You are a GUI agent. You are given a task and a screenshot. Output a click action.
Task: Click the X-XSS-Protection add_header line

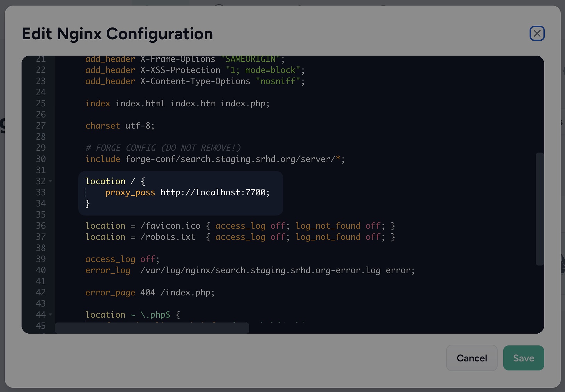[x=195, y=70]
